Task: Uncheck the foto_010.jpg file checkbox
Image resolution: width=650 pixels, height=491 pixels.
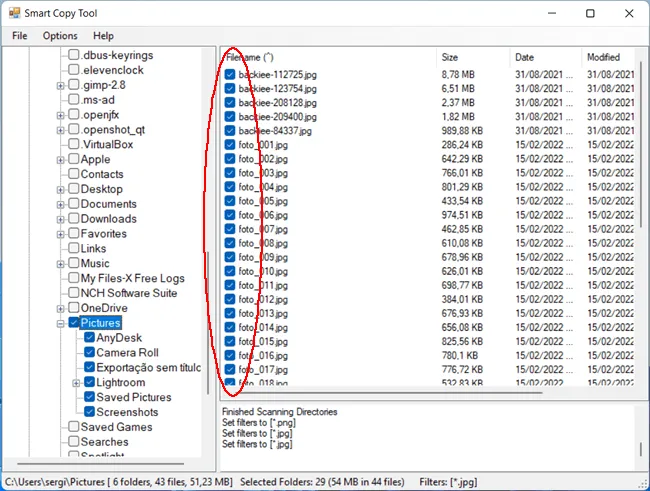Action: (230, 271)
